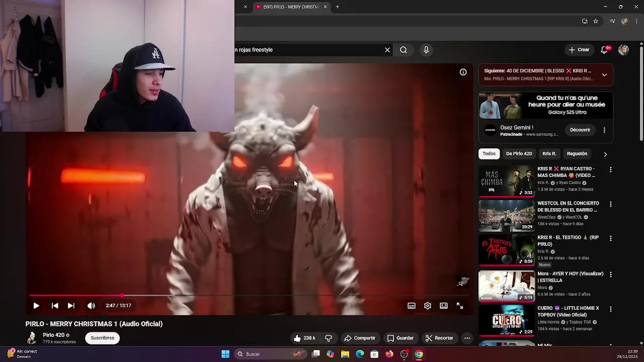Open MAS CHIMBA video thumbnail
The width and height of the screenshot is (644, 362).
[x=507, y=181]
